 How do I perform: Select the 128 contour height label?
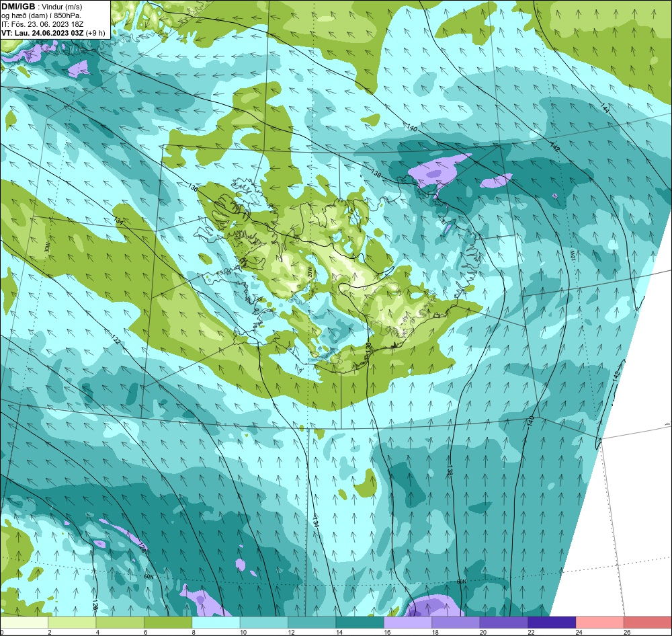point(142,547)
